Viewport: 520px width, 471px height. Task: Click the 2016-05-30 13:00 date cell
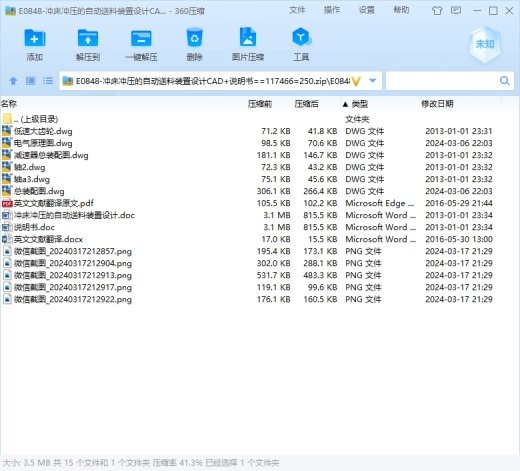click(459, 239)
